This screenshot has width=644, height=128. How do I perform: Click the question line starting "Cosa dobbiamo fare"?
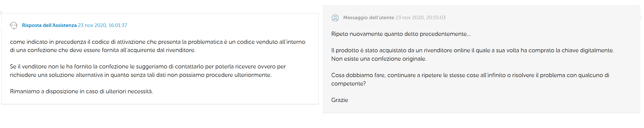pyautogui.click(x=470, y=75)
